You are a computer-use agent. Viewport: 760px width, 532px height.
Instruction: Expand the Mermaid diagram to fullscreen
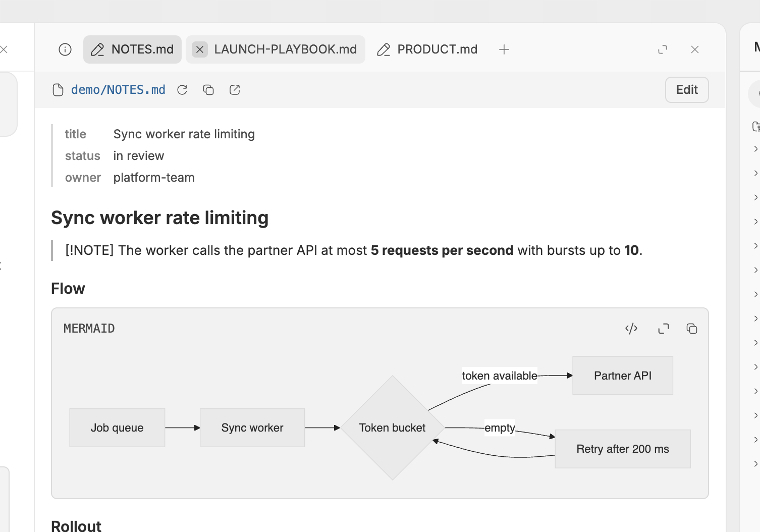coord(664,329)
